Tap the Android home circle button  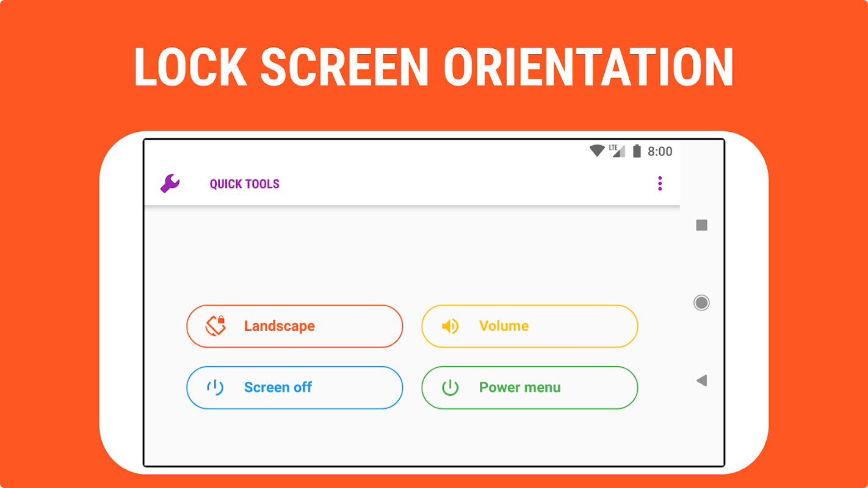pos(701,303)
